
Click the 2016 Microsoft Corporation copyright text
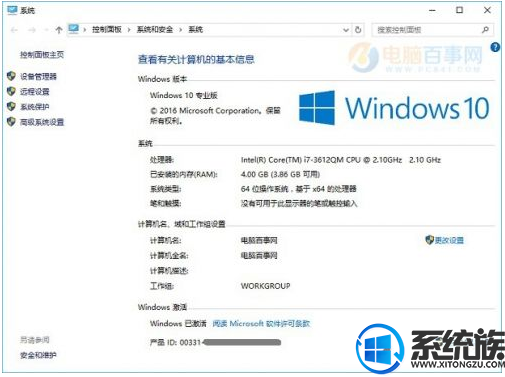click(215, 115)
